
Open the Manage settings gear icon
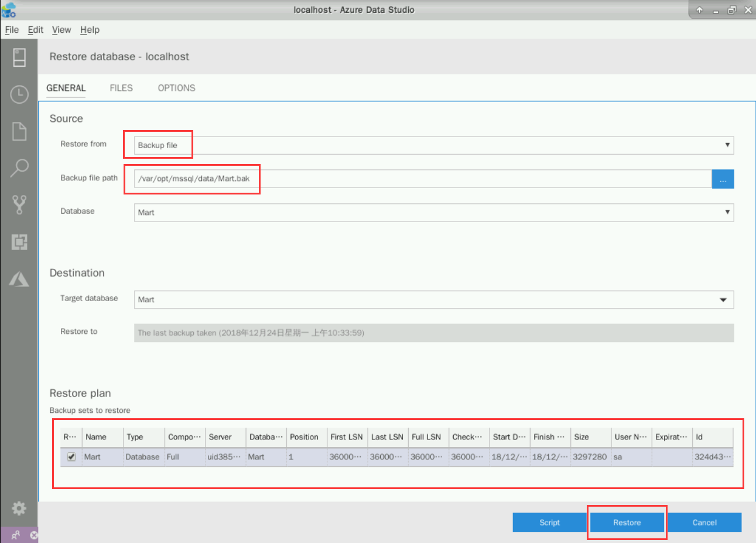coord(19,508)
